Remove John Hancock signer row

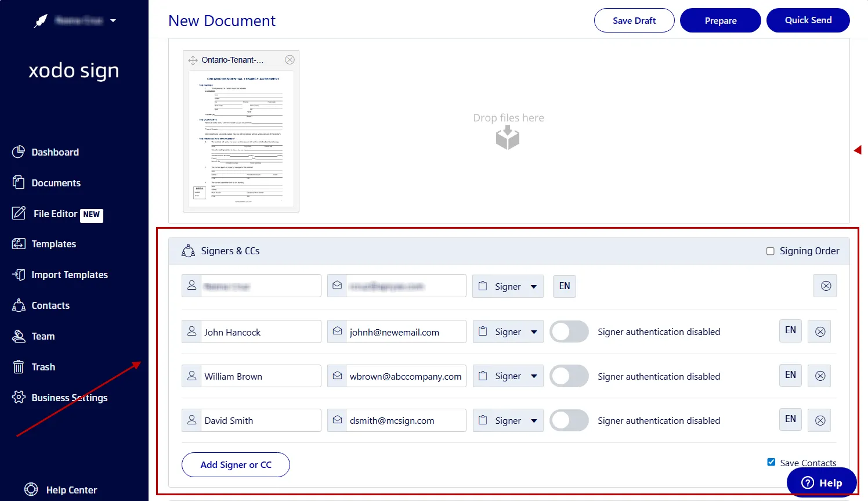[820, 331]
